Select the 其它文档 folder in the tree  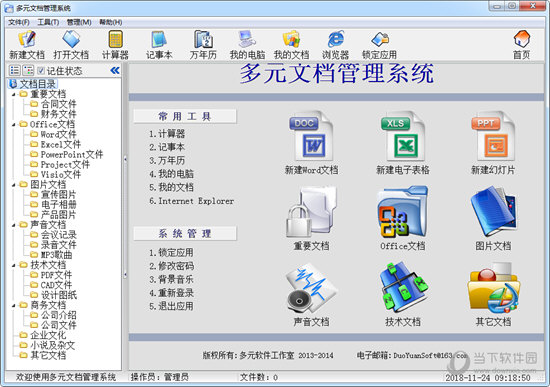click(x=43, y=356)
